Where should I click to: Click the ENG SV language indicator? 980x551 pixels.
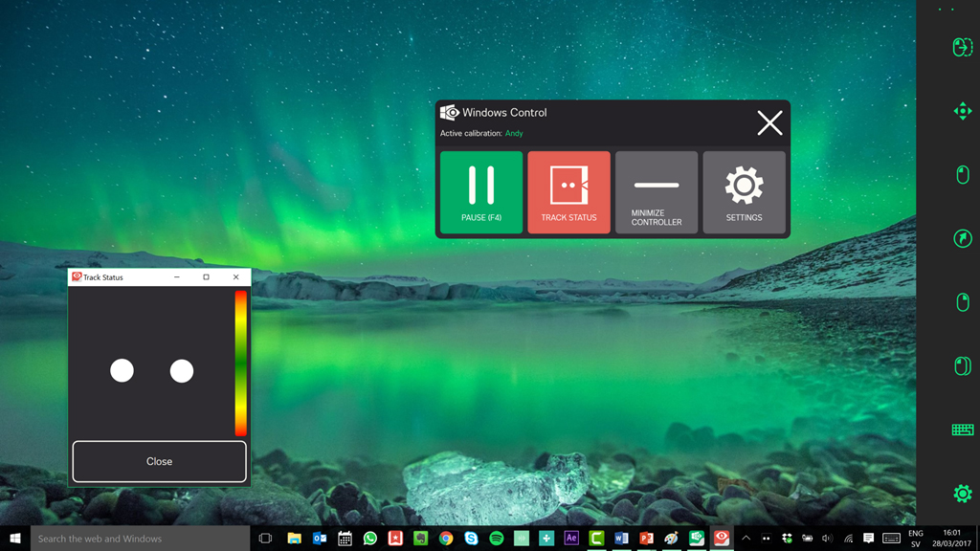pos(916,538)
